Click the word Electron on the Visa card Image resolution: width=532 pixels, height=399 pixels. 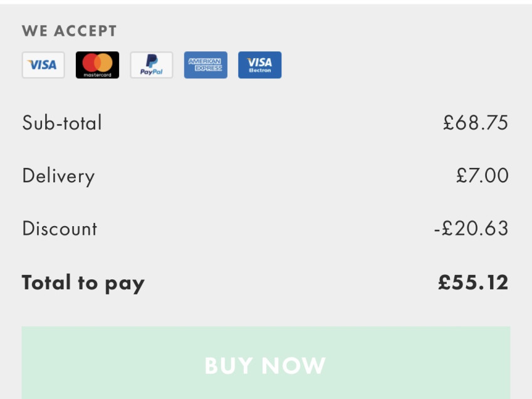point(260,71)
